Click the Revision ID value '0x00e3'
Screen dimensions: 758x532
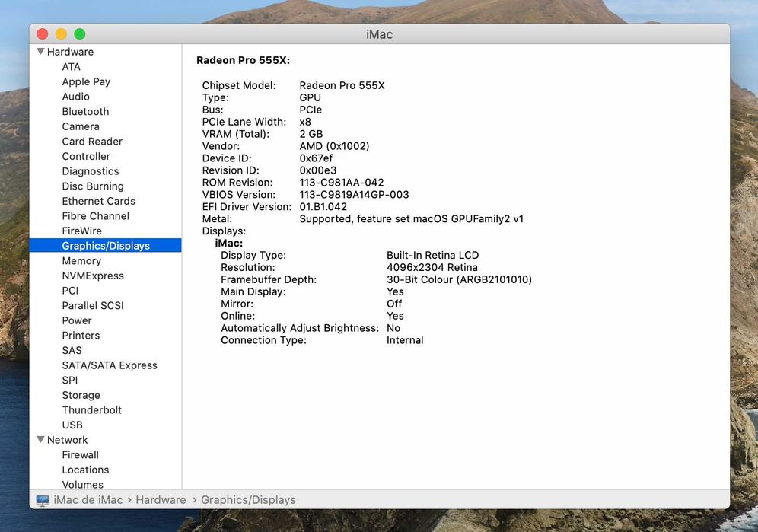[317, 170]
